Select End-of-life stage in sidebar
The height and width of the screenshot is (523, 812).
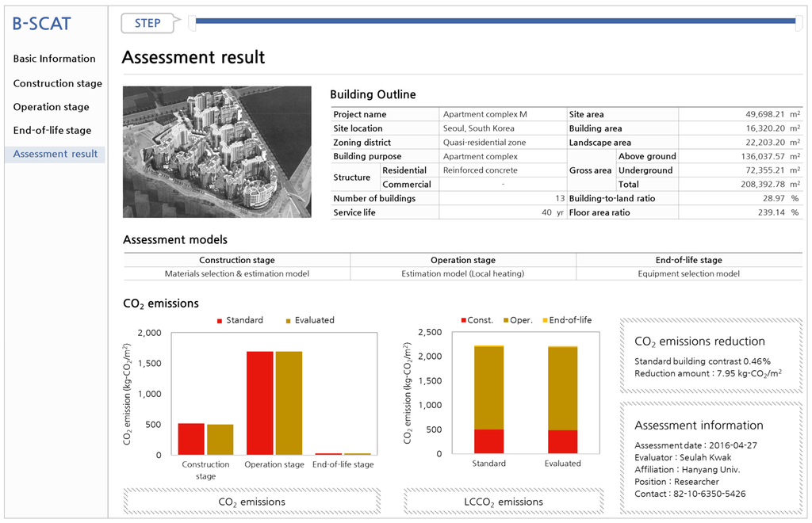click(52, 130)
